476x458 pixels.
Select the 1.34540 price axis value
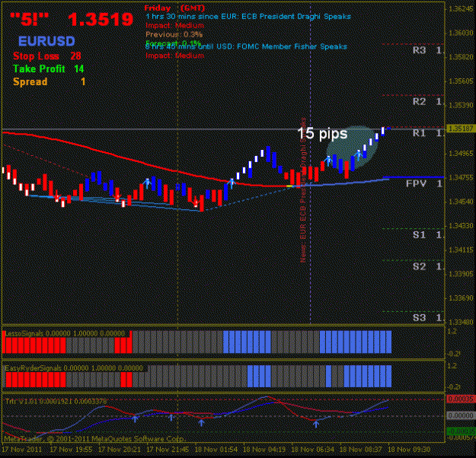tap(462, 202)
